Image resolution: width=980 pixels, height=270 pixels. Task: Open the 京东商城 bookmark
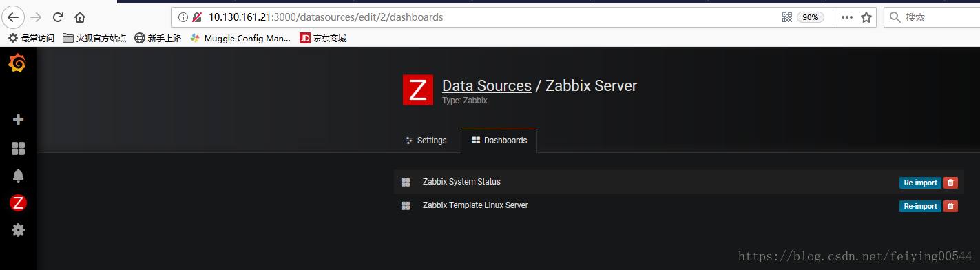tap(323, 39)
